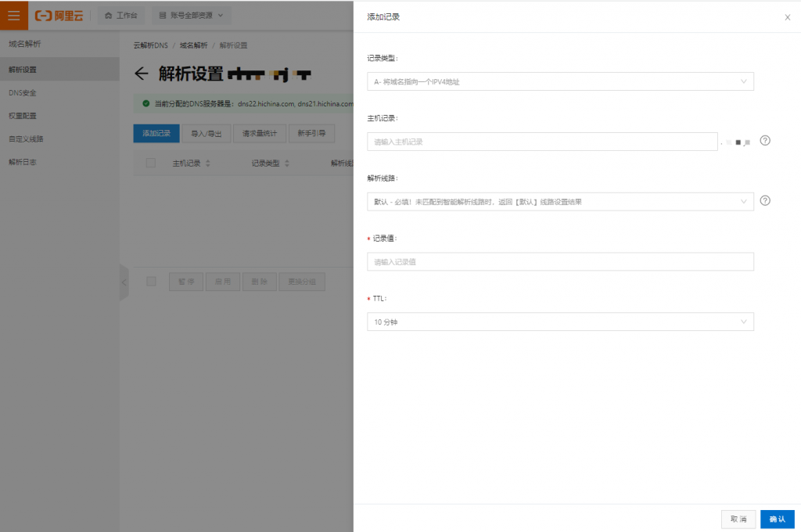Open the 工作台 home icon

(108, 16)
